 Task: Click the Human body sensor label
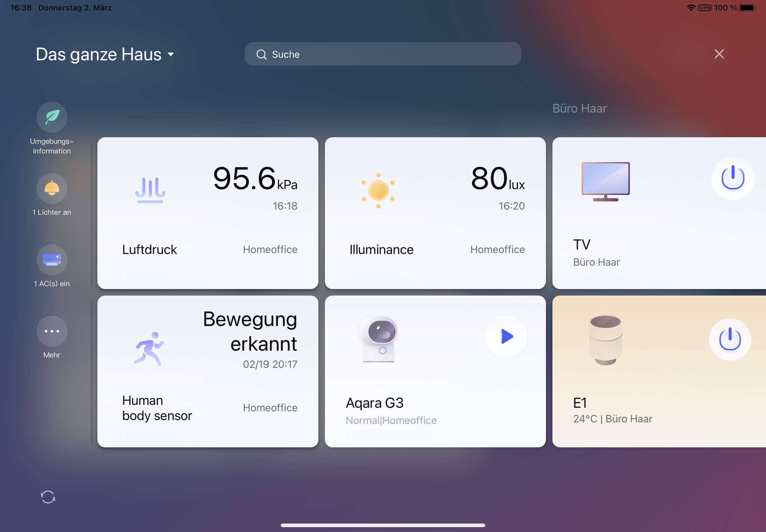click(157, 408)
